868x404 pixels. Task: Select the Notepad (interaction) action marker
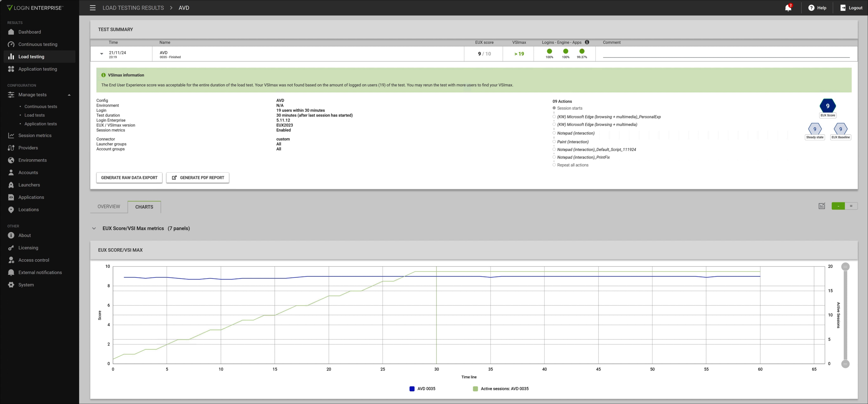(x=554, y=133)
